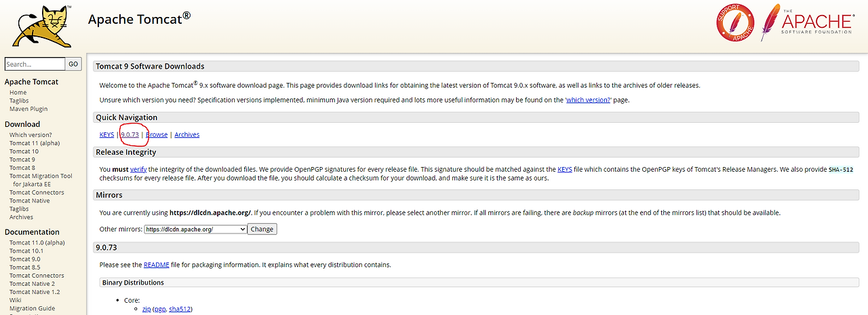Select Tomcat 9 in Download sidebar

pos(22,160)
